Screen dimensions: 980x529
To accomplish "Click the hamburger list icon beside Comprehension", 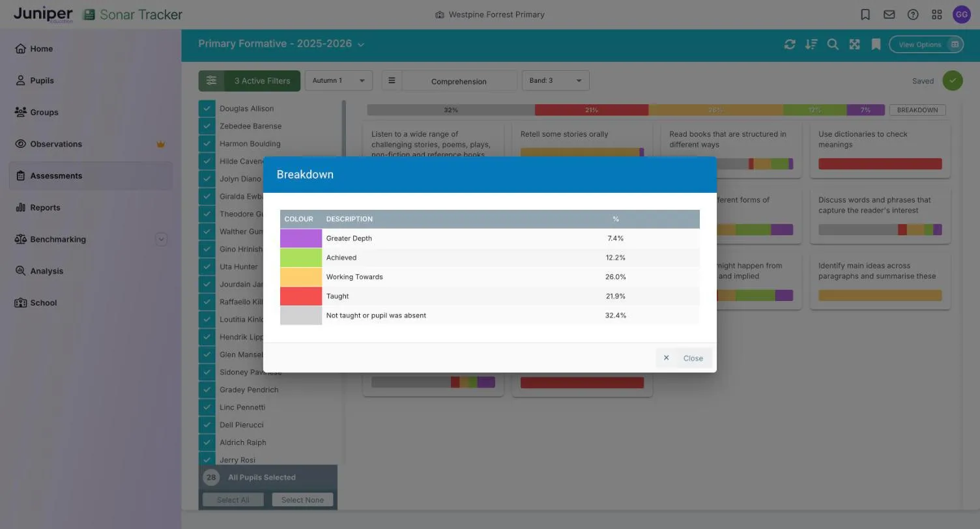I will point(392,81).
